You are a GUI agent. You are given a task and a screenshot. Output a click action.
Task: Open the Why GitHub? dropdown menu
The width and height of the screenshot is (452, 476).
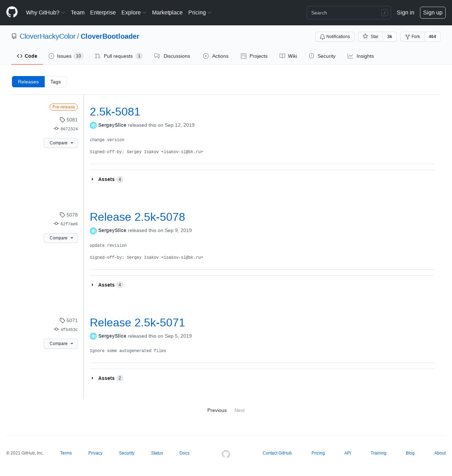pos(45,13)
